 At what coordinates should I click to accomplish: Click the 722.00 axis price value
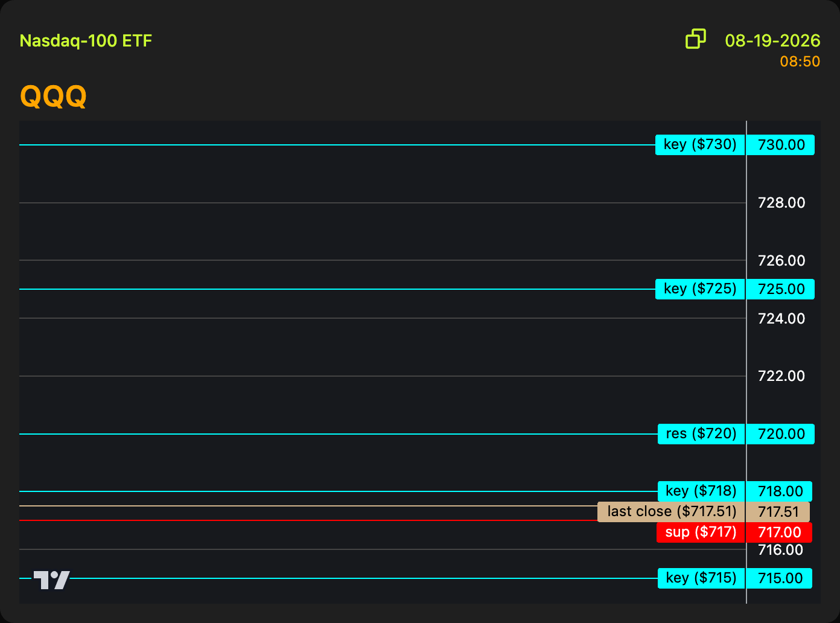781,376
